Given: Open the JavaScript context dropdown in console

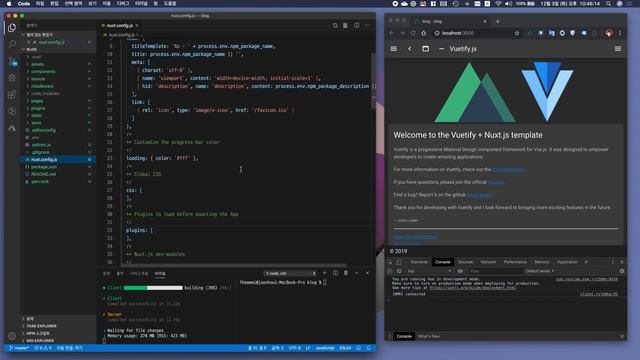Looking at the screenshot, I should click(429, 271).
